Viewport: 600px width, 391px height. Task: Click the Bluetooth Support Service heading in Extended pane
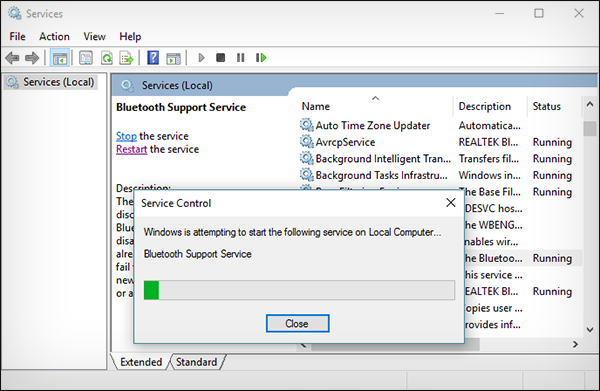click(x=181, y=107)
